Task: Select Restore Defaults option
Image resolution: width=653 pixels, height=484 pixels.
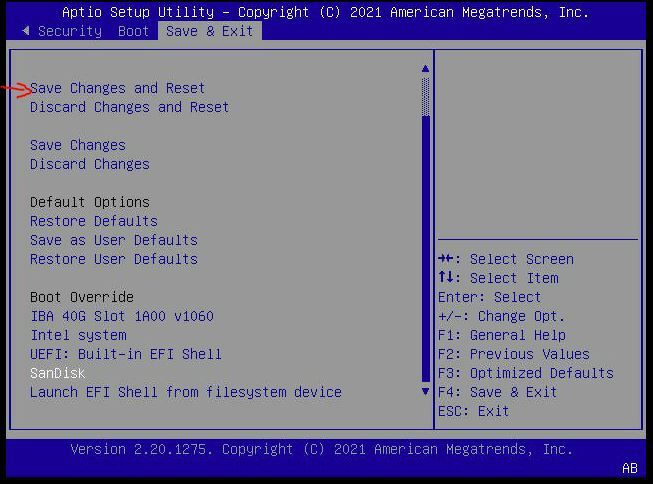Action: click(x=93, y=221)
